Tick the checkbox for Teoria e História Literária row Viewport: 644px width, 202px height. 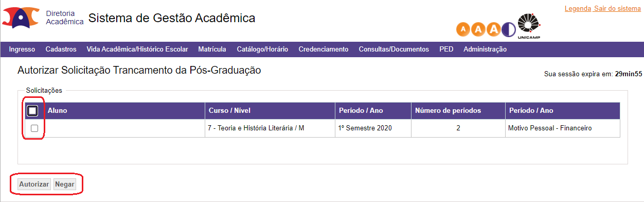pos(34,128)
